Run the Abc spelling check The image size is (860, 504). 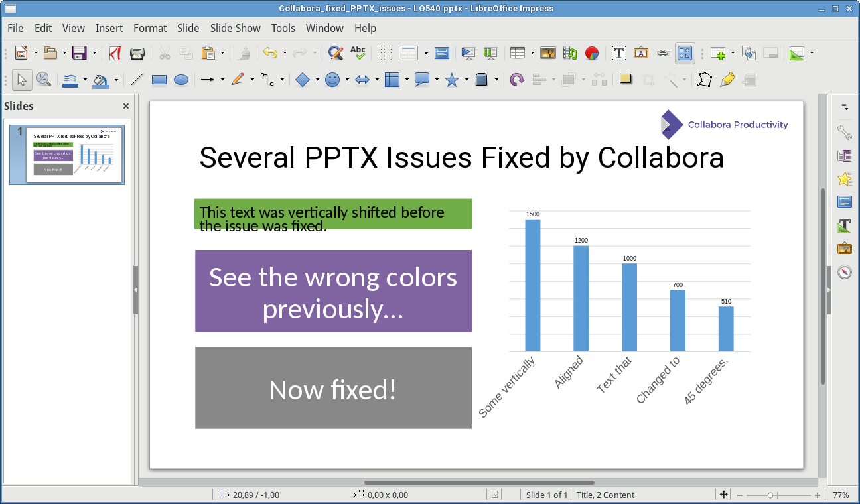click(x=358, y=53)
